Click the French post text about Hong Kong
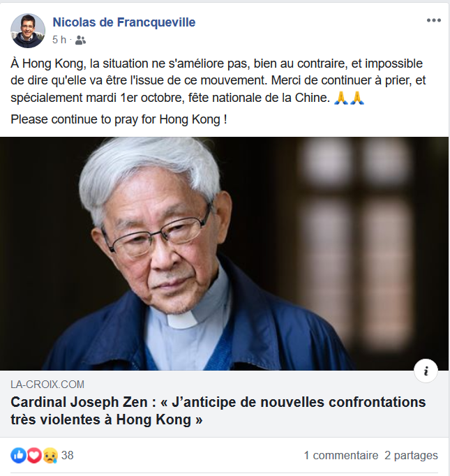Image resolution: width=450 pixels, height=476 pixels. [x=218, y=81]
